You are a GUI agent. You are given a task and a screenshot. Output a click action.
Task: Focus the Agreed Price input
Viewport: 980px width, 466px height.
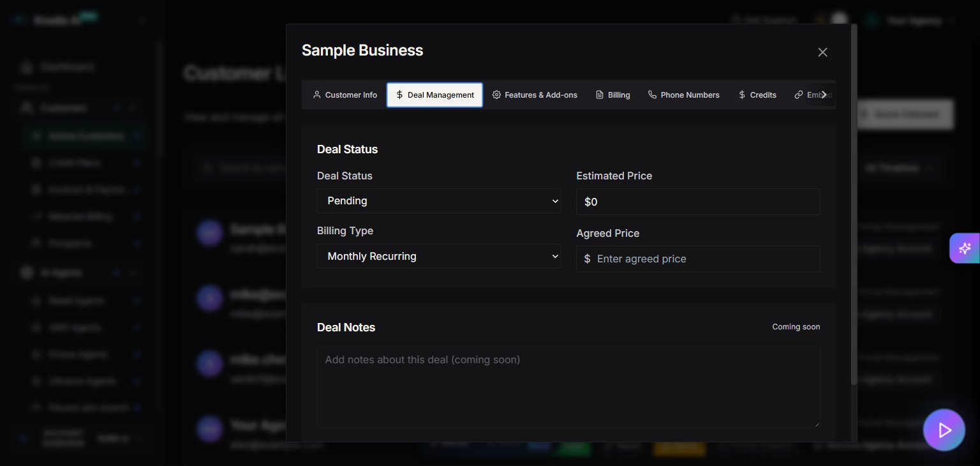(x=698, y=259)
